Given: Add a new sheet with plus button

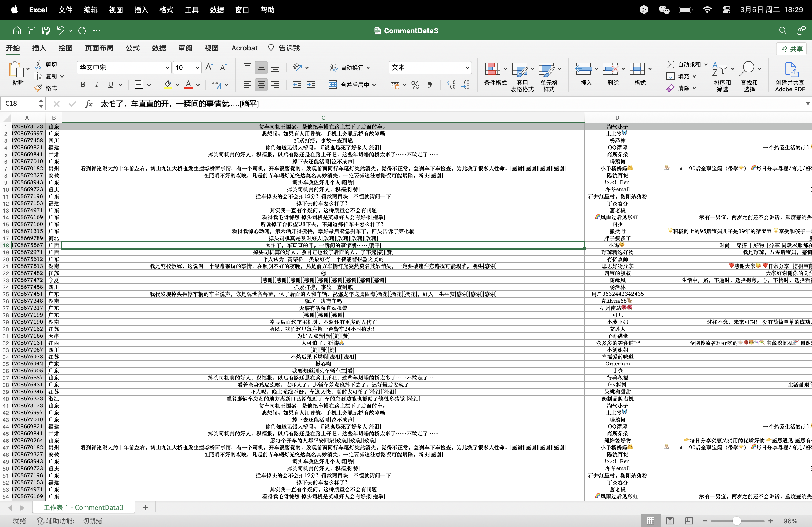Looking at the screenshot, I should [x=145, y=507].
